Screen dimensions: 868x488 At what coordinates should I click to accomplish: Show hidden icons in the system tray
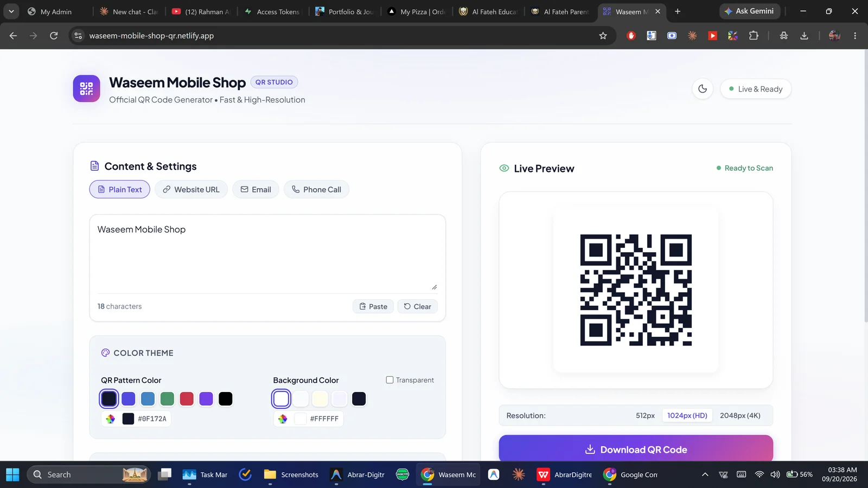point(705,474)
